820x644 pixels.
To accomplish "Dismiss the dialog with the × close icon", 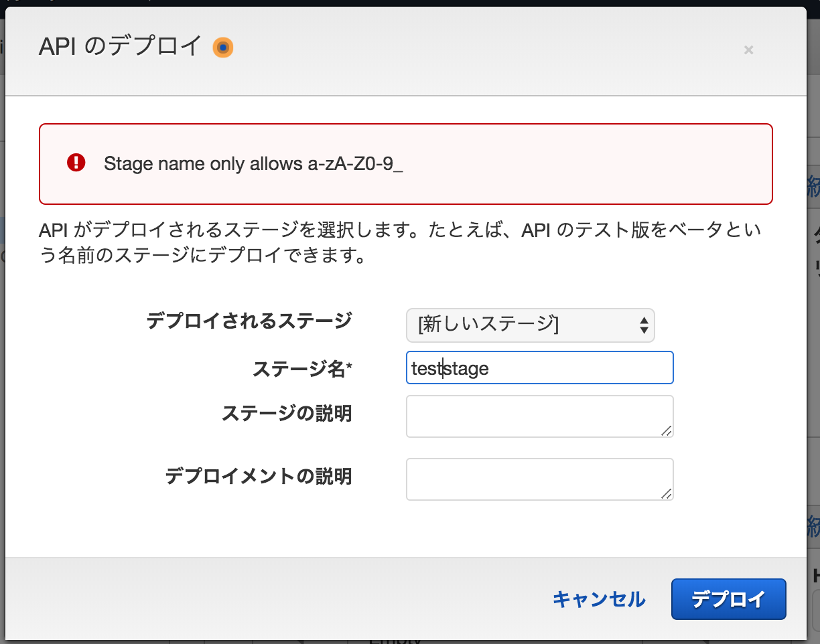I will (x=748, y=50).
